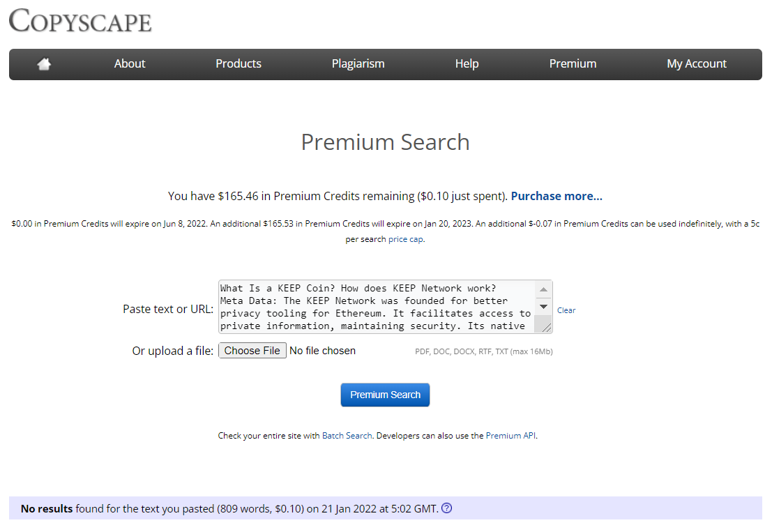
Task: Open the Batch Search link
Action: coord(347,436)
